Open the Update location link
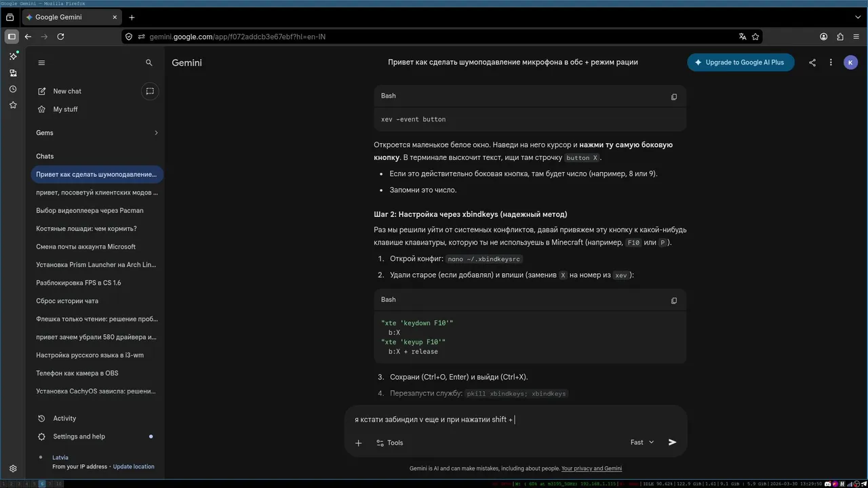 point(134,466)
